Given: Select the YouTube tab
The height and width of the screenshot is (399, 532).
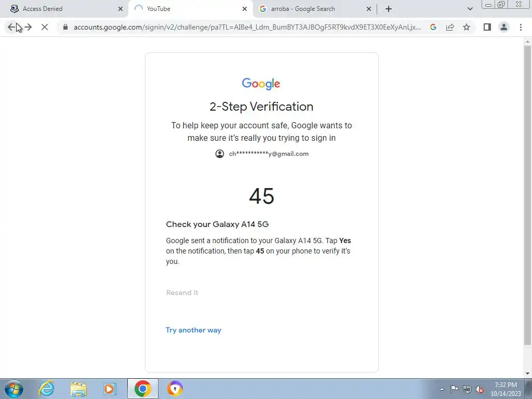Looking at the screenshot, I should (x=190, y=9).
